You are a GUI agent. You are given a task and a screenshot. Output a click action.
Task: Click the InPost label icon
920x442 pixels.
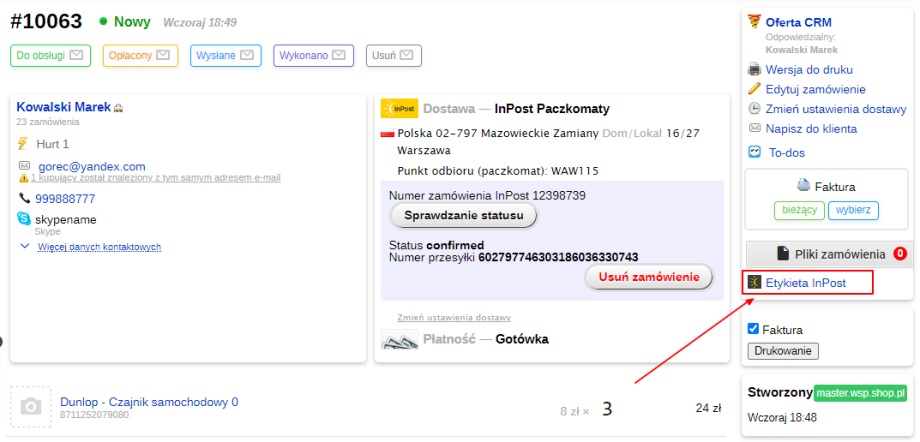point(755,283)
